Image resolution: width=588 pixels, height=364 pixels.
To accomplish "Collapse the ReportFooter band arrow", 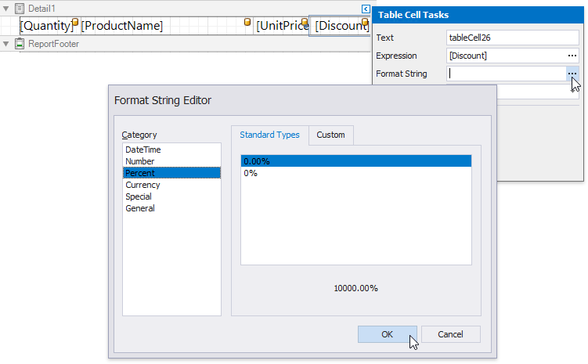I will click(5, 44).
